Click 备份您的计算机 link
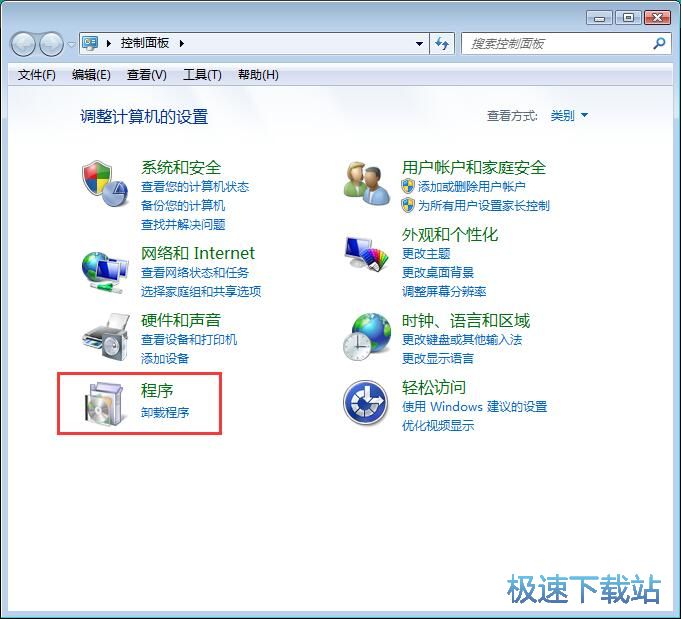 pos(183,205)
